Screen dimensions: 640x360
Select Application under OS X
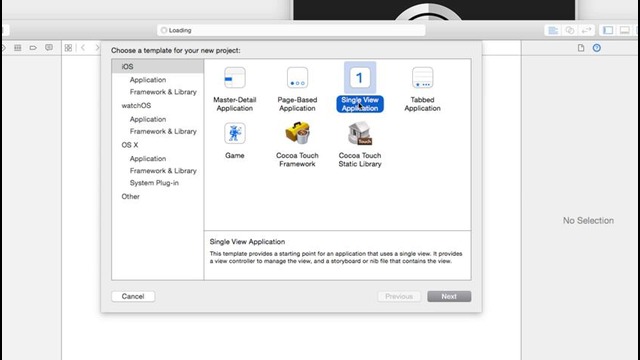148,158
